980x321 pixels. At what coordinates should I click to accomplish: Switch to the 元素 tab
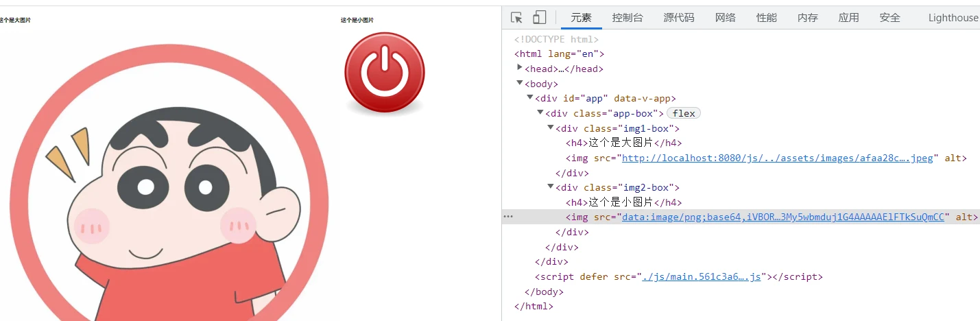(581, 18)
